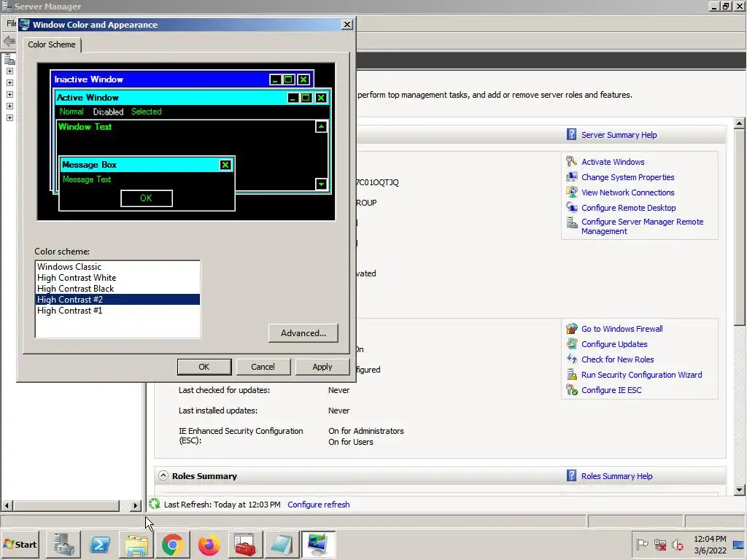Click the green Last Refresh icon
The width and height of the screenshot is (747, 560).
[154, 504]
